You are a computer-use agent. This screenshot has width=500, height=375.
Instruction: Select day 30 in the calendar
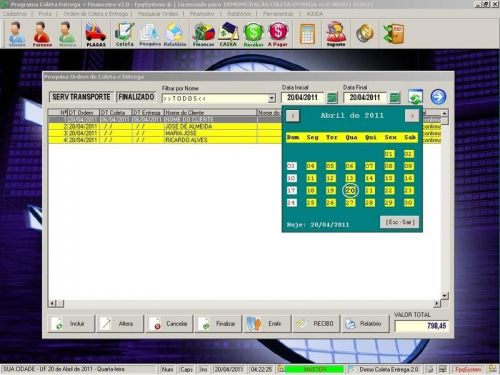coord(409,203)
